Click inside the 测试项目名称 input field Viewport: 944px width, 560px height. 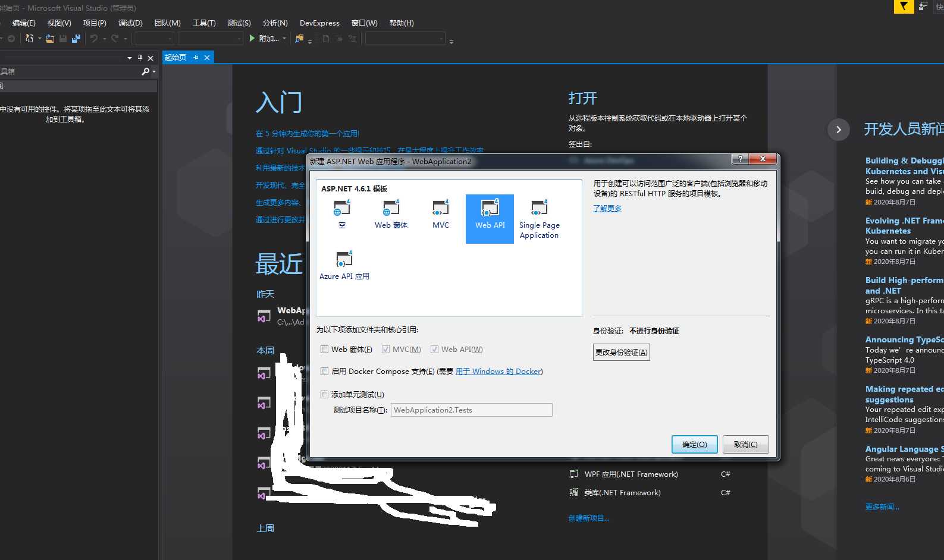pos(471,410)
